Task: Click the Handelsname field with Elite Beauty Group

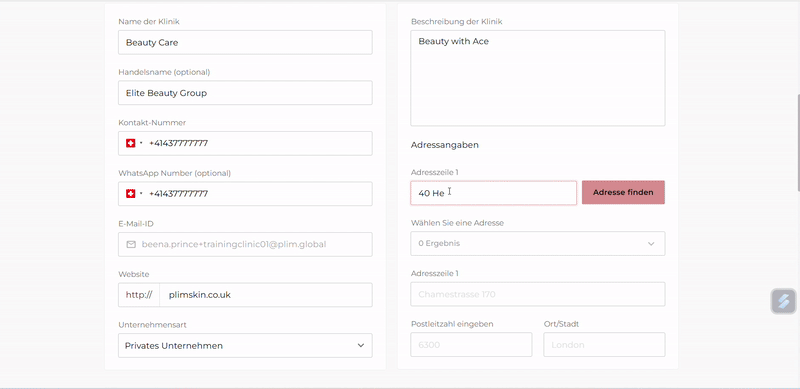Action: (x=245, y=93)
